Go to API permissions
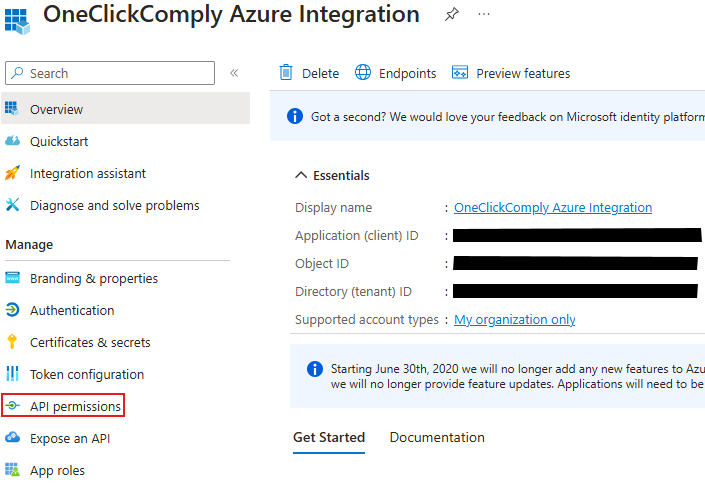The height and width of the screenshot is (485, 705). pos(75,406)
